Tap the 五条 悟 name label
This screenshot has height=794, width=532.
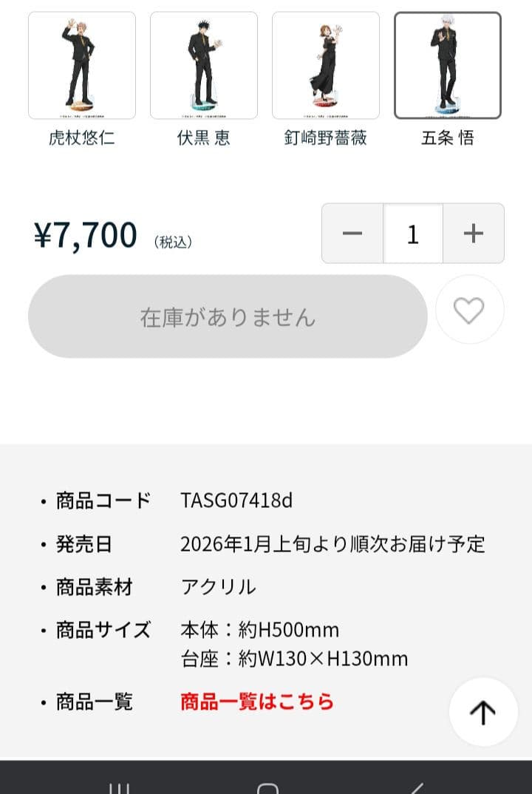coord(448,138)
